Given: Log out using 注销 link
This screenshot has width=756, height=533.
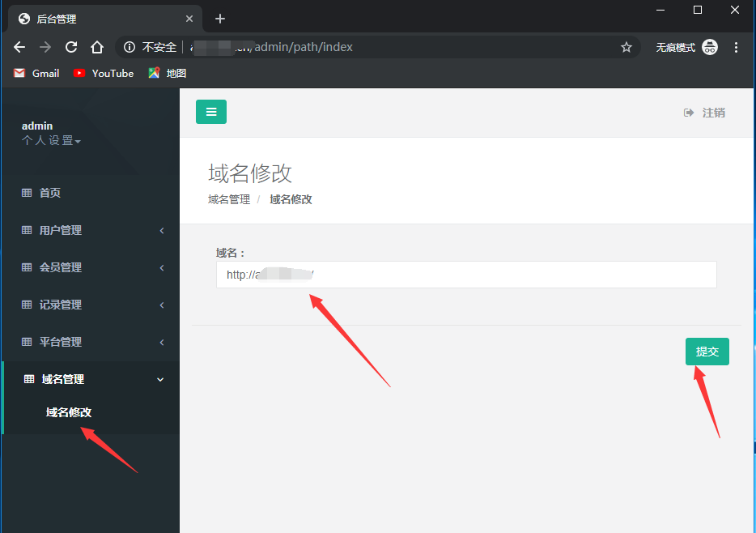Looking at the screenshot, I should pos(704,113).
